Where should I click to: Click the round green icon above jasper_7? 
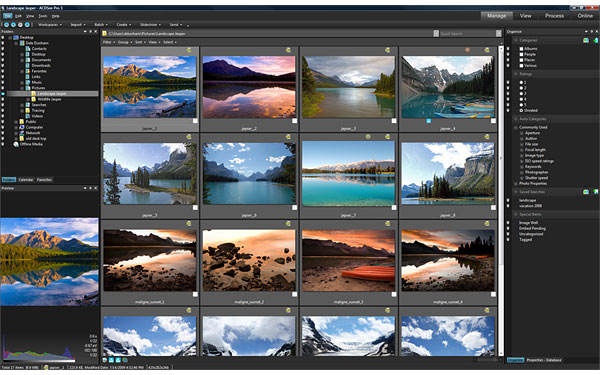(368, 137)
